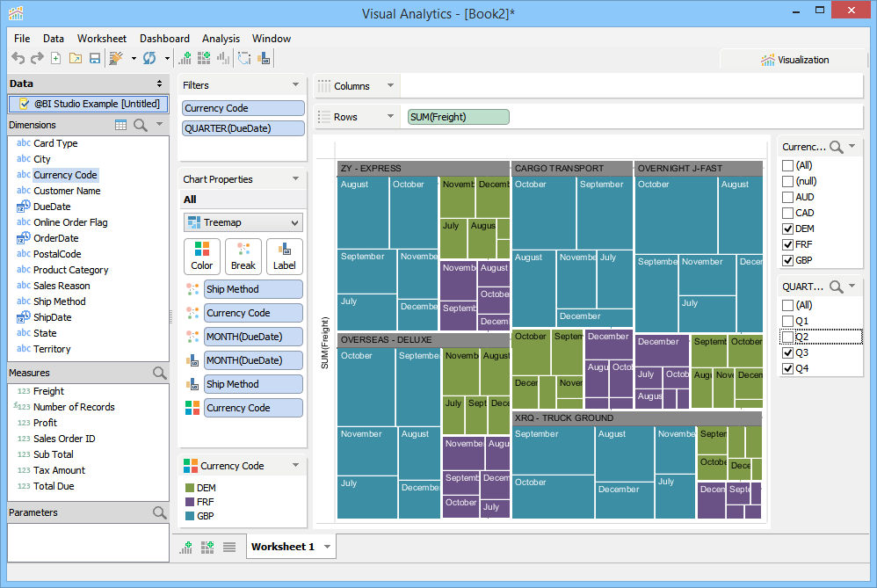Open the Window menu
Screen dimensions: 877x588
(272, 39)
